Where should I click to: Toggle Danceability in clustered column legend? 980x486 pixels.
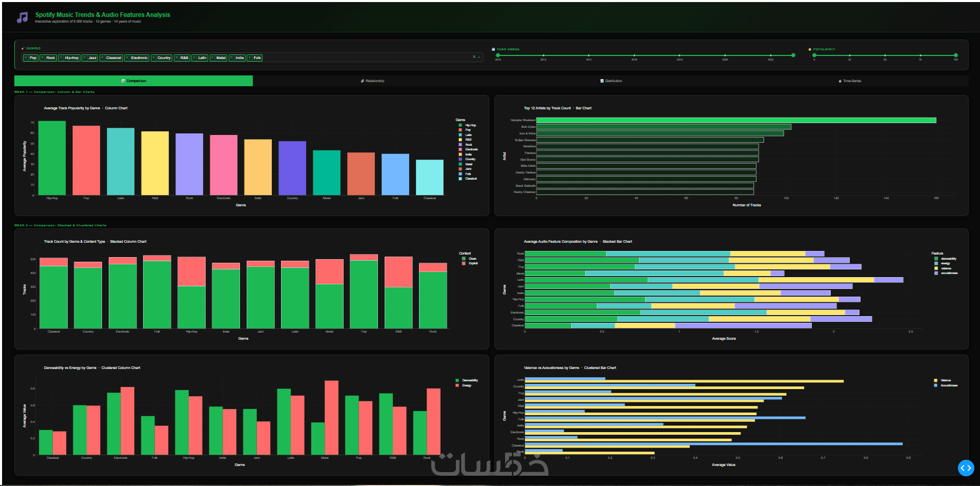[x=467, y=380]
